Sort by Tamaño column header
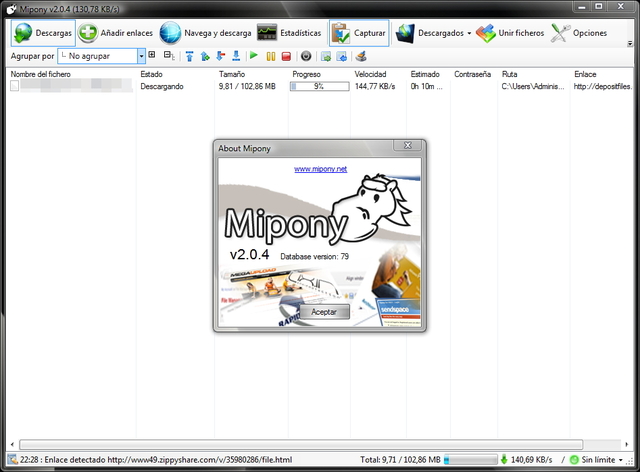Image resolution: width=640 pixels, height=472 pixels. [232, 74]
